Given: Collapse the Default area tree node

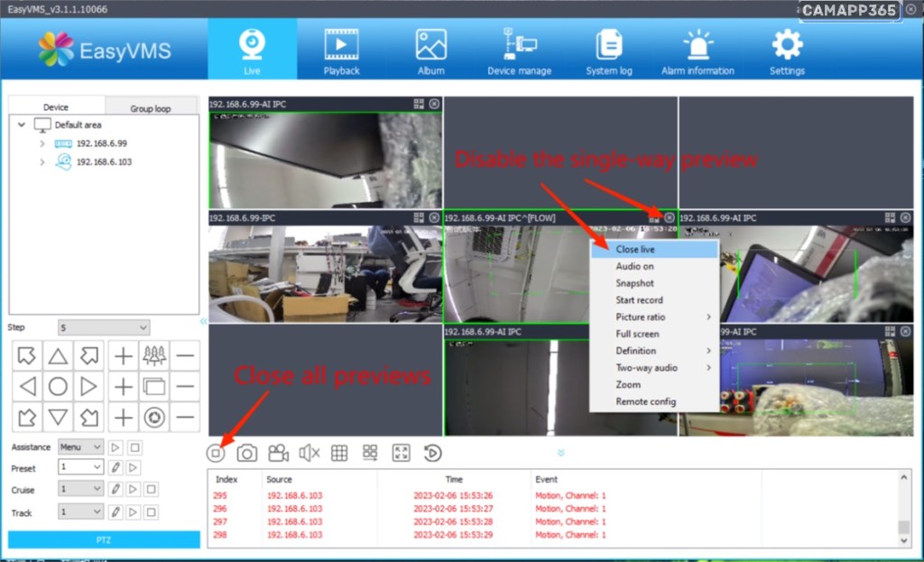Looking at the screenshot, I should [22, 125].
